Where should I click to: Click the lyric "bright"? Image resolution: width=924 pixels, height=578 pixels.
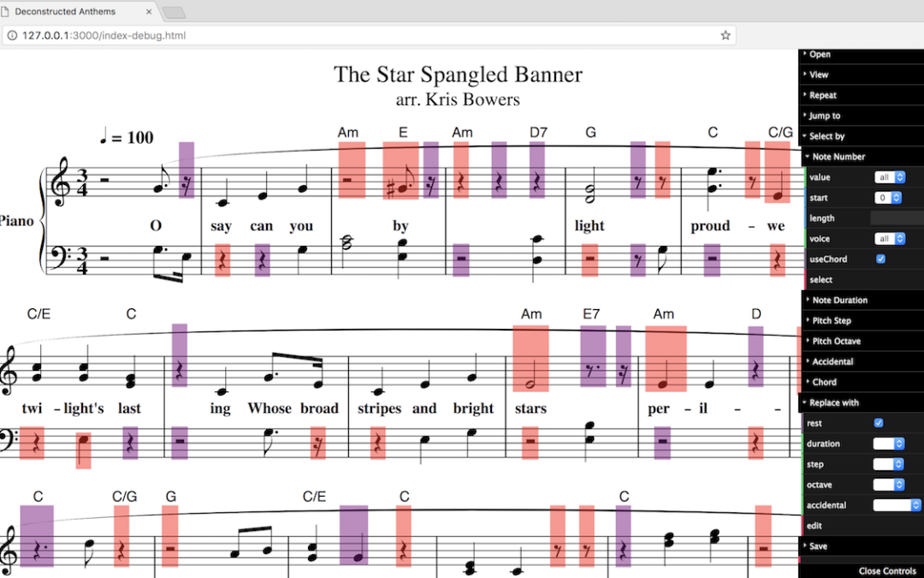(473, 408)
